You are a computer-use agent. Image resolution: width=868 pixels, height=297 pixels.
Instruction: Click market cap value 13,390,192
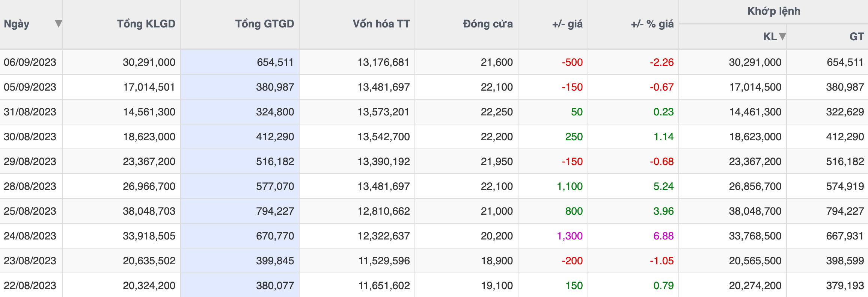tap(383, 161)
